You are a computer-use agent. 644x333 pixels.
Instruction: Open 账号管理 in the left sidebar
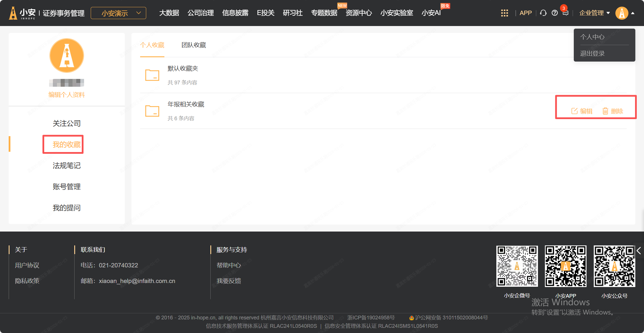pos(66,187)
